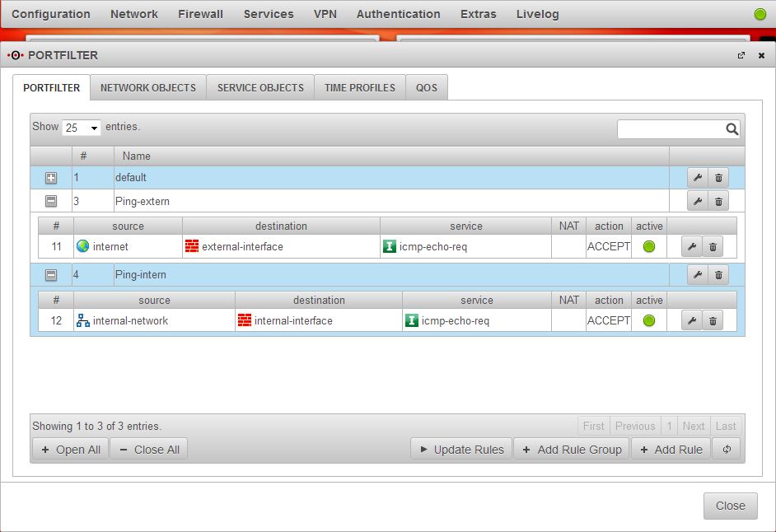Toggle active status of rule 11
The height and width of the screenshot is (532, 776).
[648, 247]
